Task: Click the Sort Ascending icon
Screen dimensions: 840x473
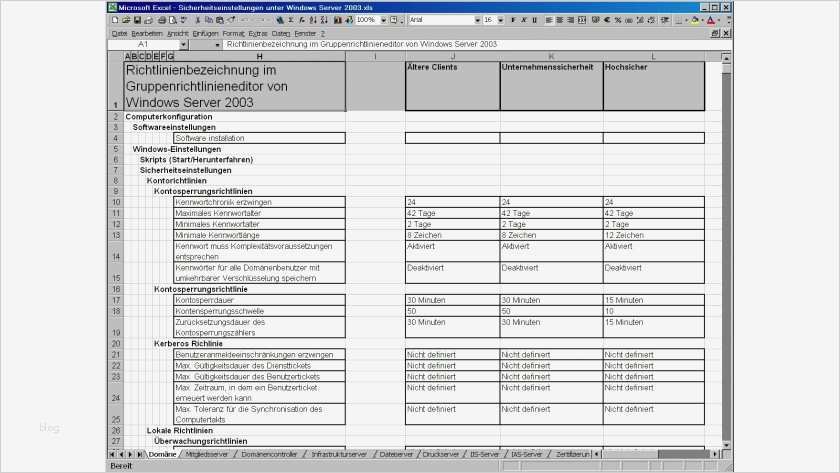Action: coord(313,20)
